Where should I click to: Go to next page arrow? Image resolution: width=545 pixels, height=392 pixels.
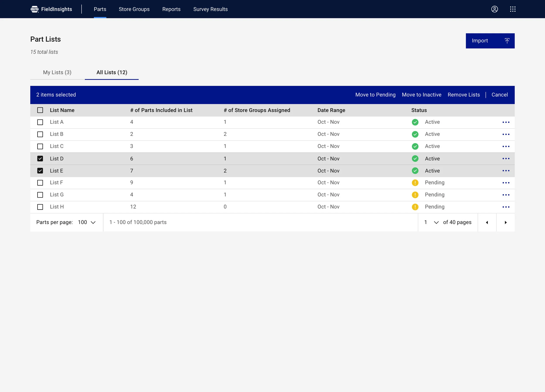tap(505, 222)
